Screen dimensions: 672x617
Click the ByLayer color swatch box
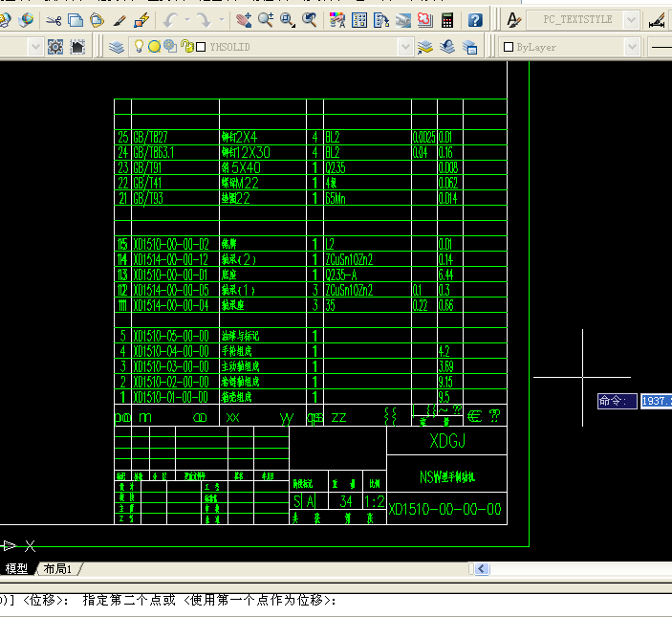(509, 47)
